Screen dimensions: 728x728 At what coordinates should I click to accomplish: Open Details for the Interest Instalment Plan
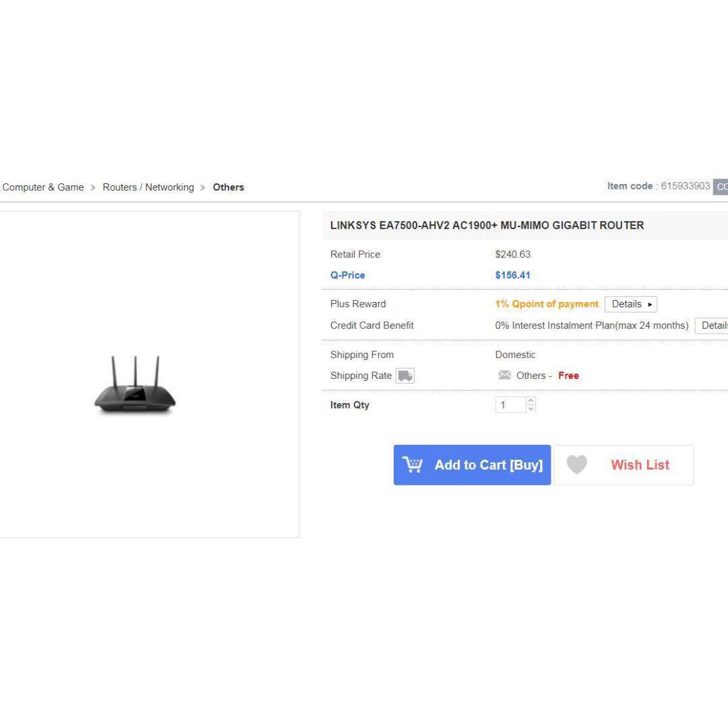click(x=713, y=325)
